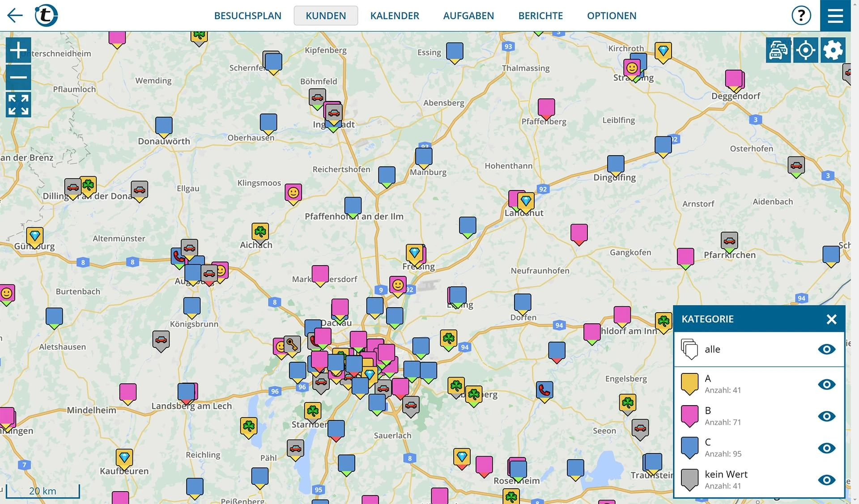Image resolution: width=859 pixels, height=504 pixels.
Task: Click the portatour logo icon
Action: [x=46, y=15]
